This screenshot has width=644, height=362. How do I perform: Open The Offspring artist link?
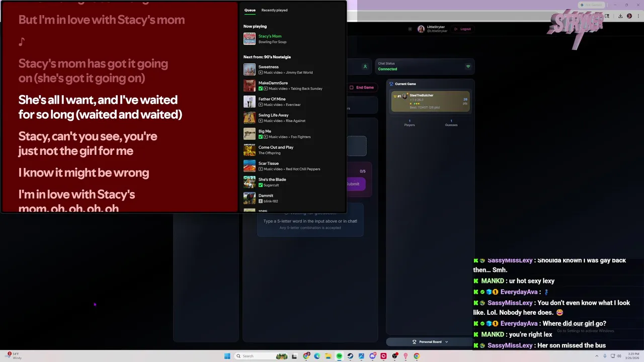coord(269,153)
